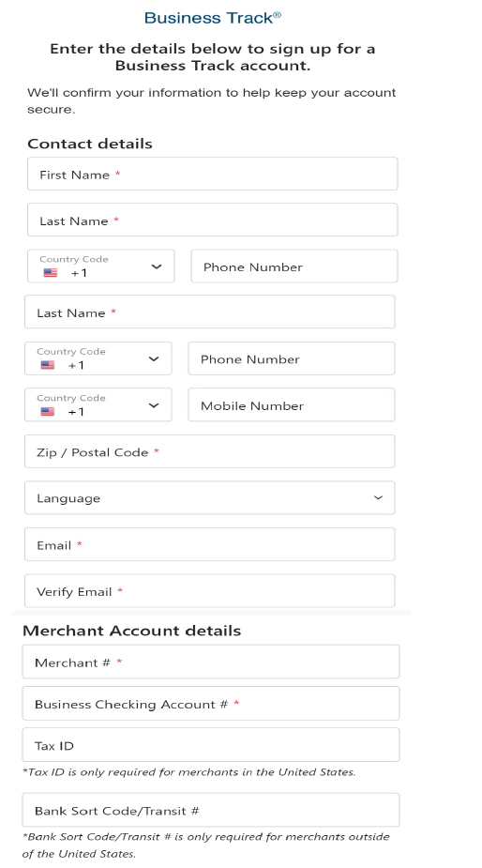Open the topmost Country Code dropdown under Contact details
The image size is (482, 868).
click(100, 266)
